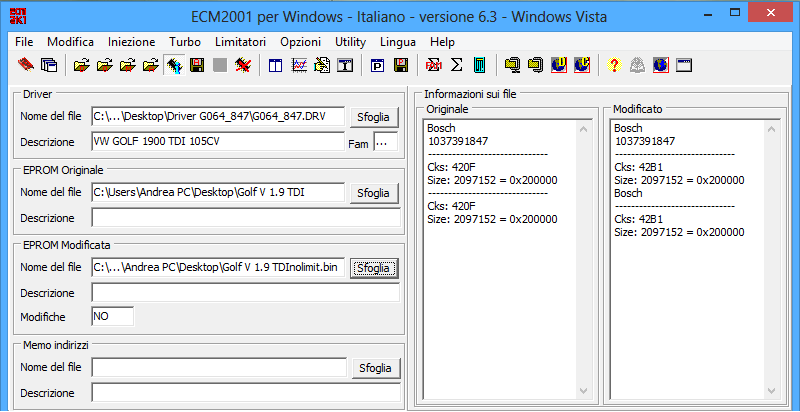800x412 pixels.
Task: Click the floppy disk P save icon
Action: tap(401, 65)
